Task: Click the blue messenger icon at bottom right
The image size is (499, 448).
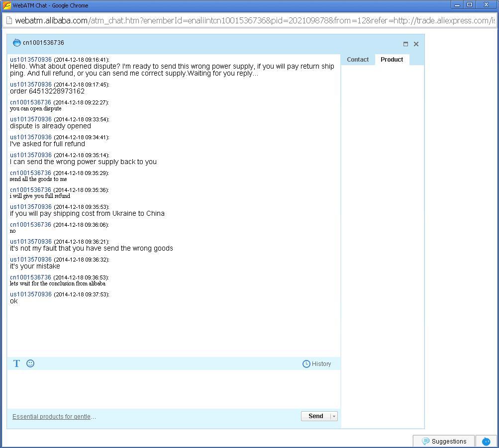Action: point(486,442)
